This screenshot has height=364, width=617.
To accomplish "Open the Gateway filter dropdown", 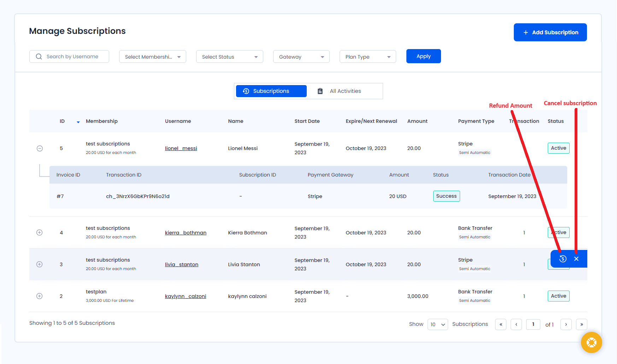I will [x=301, y=57].
